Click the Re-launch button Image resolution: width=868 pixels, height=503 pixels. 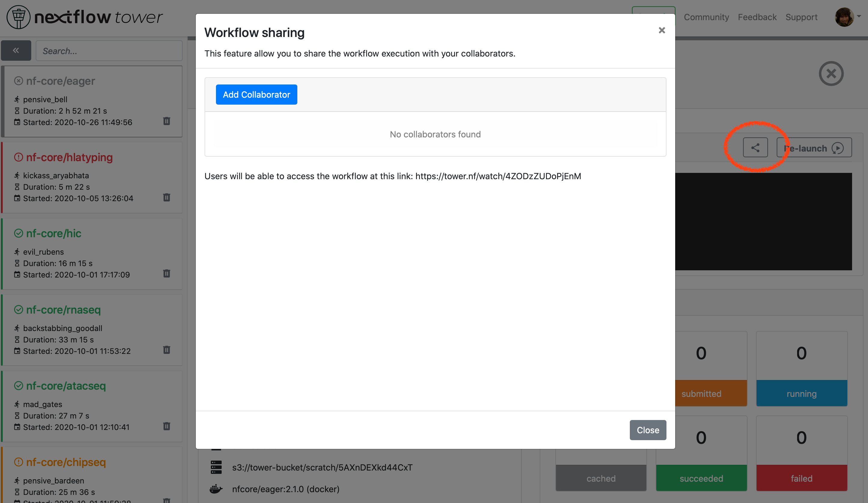[x=814, y=148]
